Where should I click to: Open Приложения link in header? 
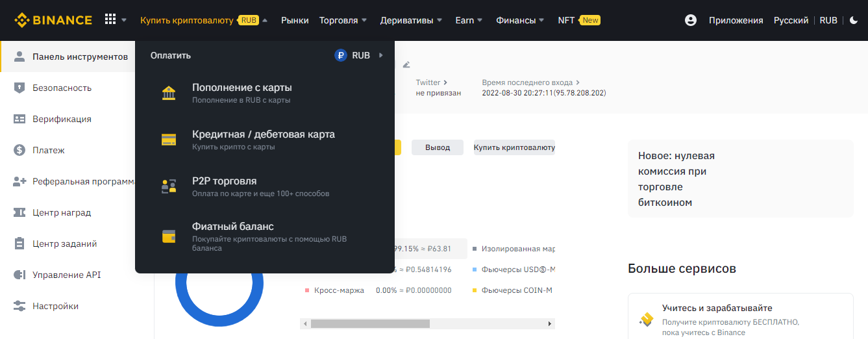pos(736,20)
